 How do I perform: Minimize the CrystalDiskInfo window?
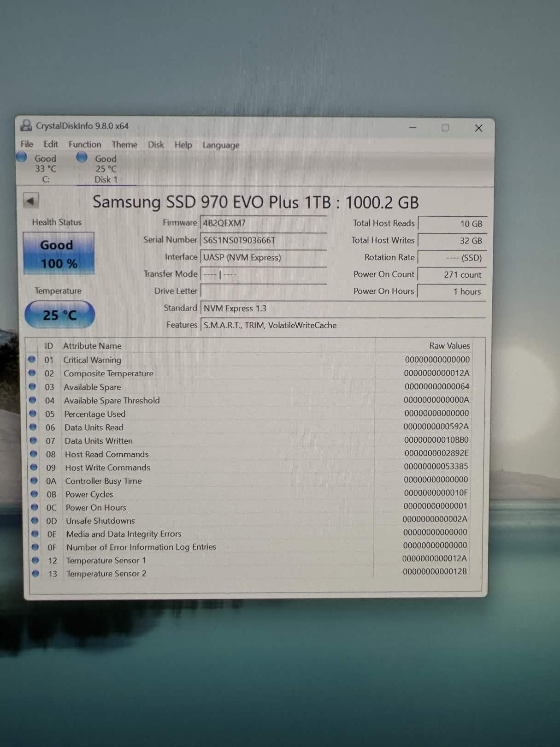(413, 128)
